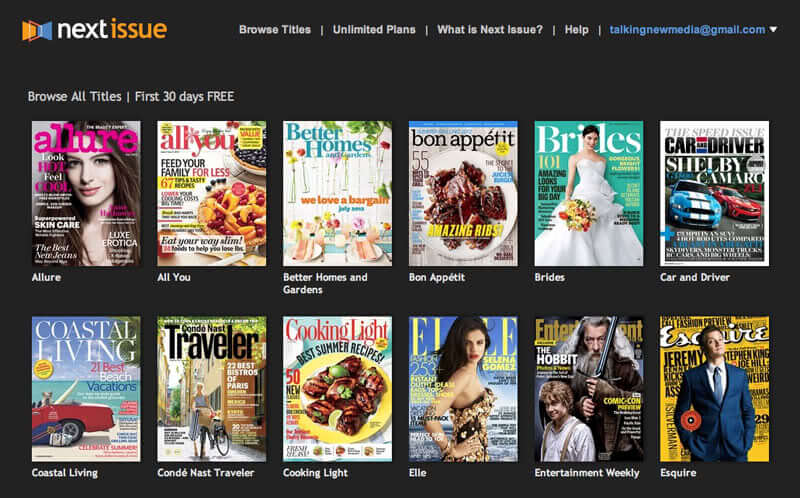Viewport: 800px width, 498px height.
Task: Click the Browse All Titles heading
Action: [x=74, y=96]
